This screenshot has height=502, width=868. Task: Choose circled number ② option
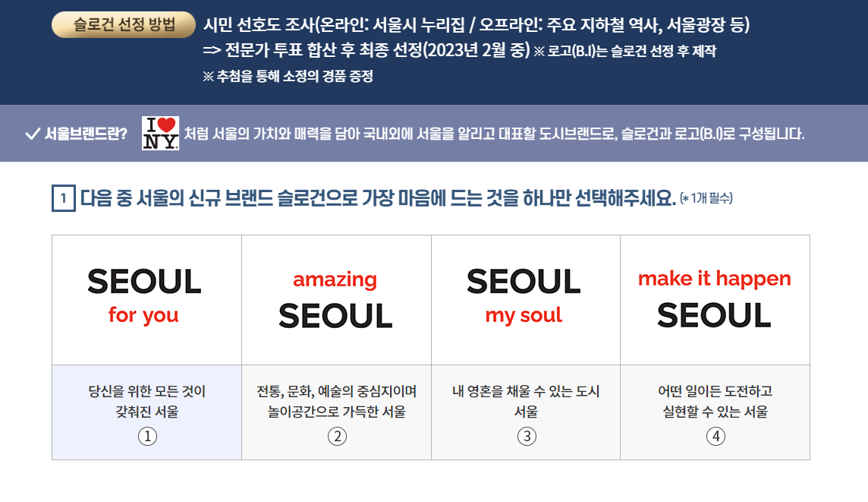click(336, 437)
